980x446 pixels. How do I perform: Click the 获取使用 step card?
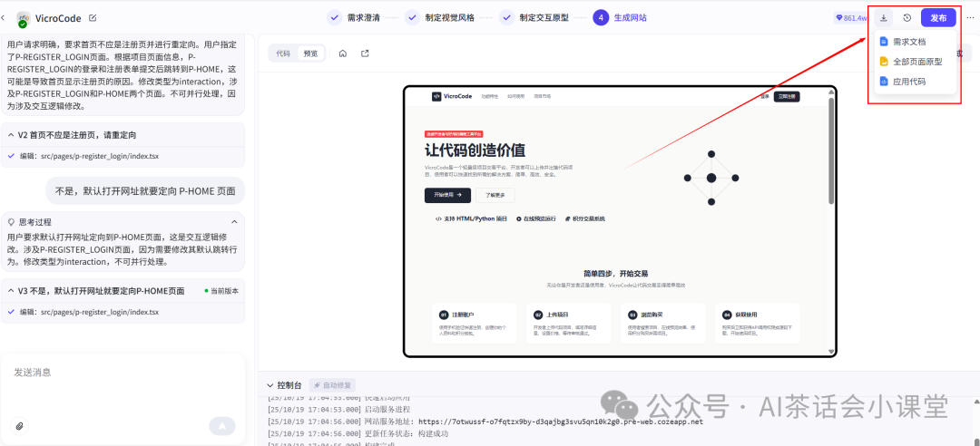[x=758, y=324]
